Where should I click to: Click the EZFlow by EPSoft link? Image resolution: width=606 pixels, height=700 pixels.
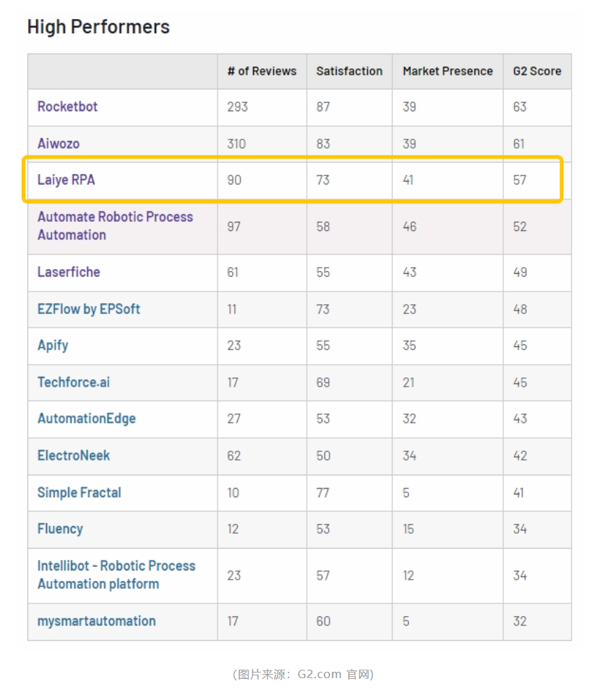pos(89,309)
